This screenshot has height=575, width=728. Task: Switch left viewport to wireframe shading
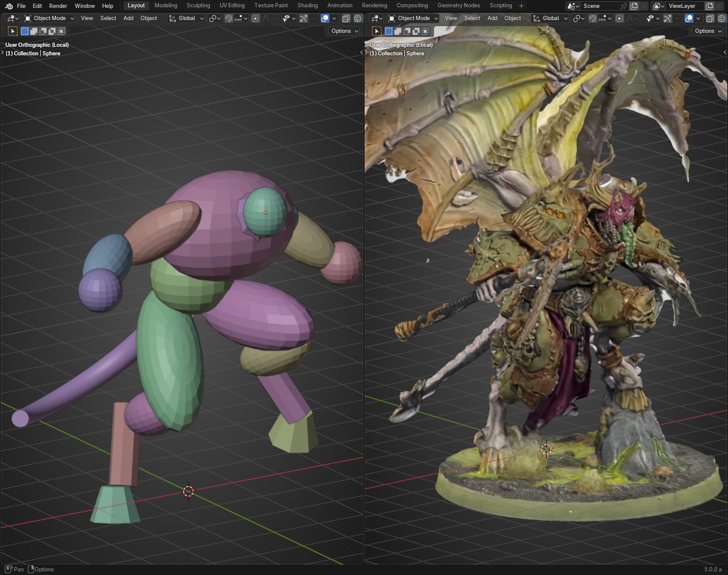point(358,18)
